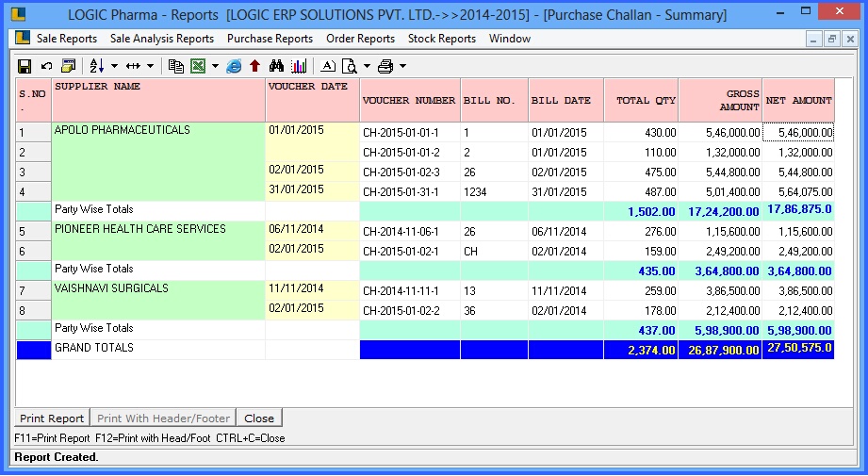This screenshot has height=476, width=868.
Task: Click the Print Report button
Action: pyautogui.click(x=52, y=419)
